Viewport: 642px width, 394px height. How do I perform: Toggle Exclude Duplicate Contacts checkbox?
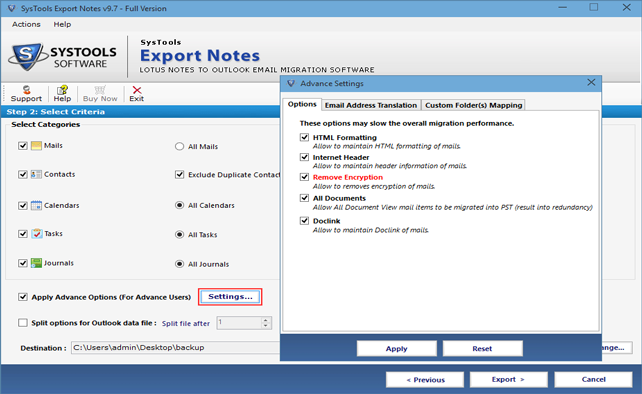pos(179,174)
